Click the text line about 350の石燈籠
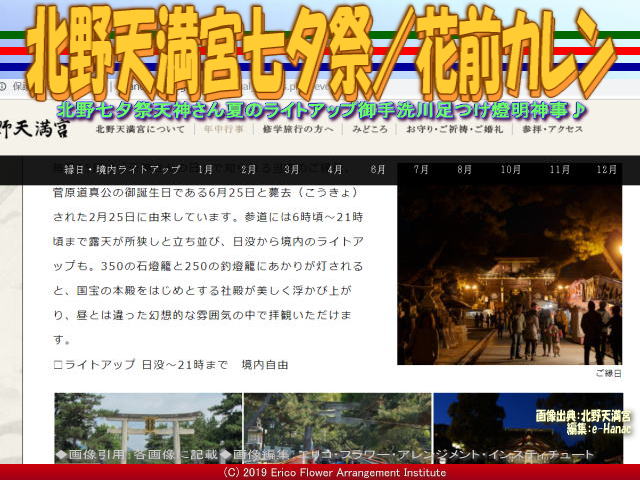Viewport: 640px width, 480px height. [x=208, y=266]
